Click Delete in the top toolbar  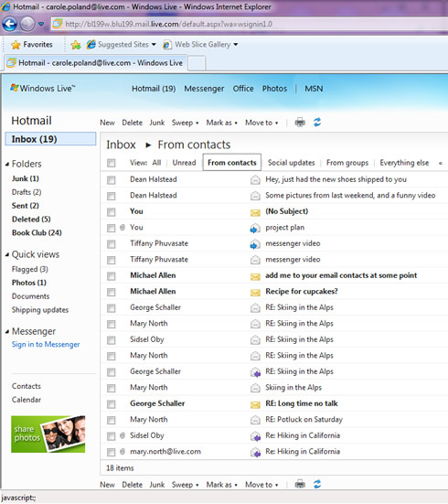tap(132, 123)
